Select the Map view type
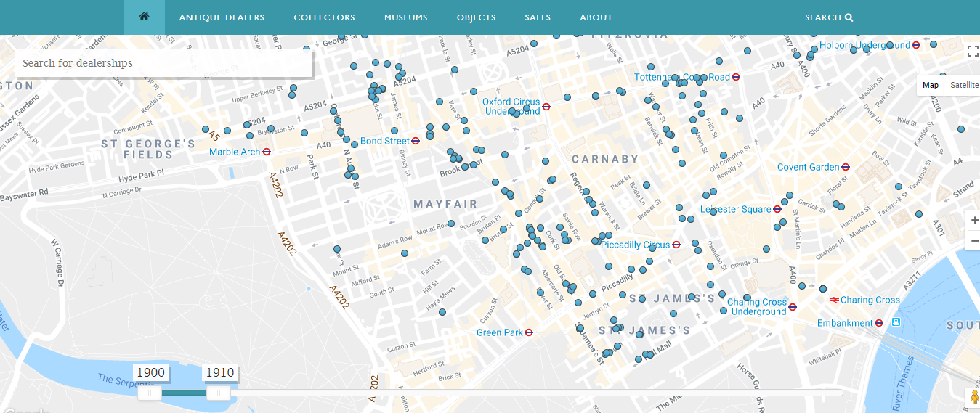Screen dimensions: 980x413 click(930, 85)
